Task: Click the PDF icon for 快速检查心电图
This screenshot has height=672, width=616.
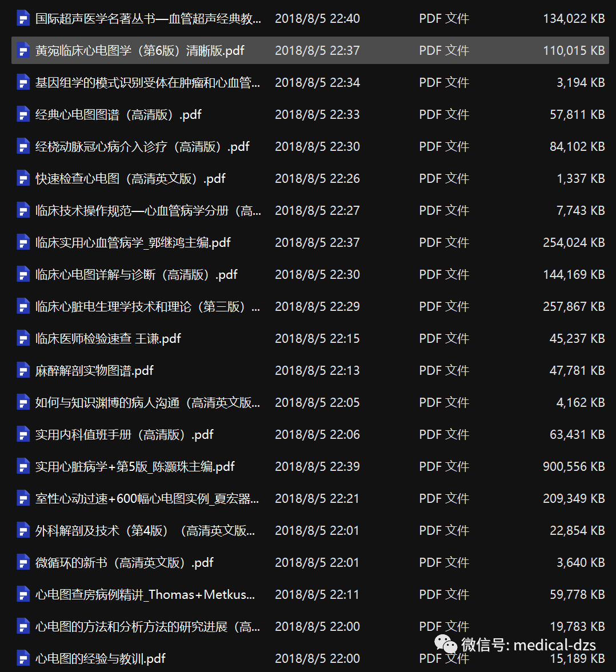Action: [23, 179]
